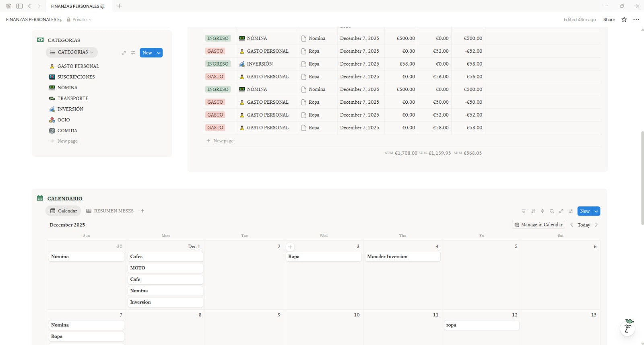The height and width of the screenshot is (345, 644).
Task: Add entry on Wednesday Dec 3
Action: point(290,247)
